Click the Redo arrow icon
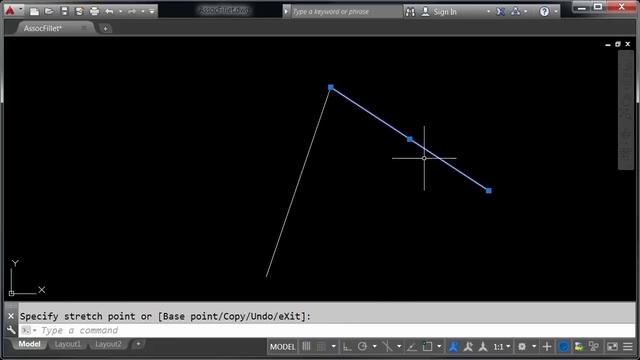This screenshot has width=640, height=360. (x=131, y=11)
